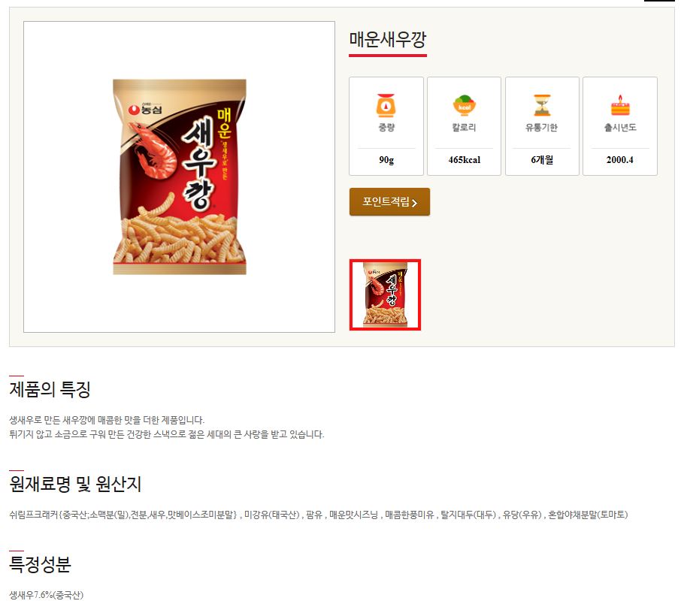Screen dimensions: 684x616
Task: Click the 2000.4 release date value
Action: [x=620, y=160]
